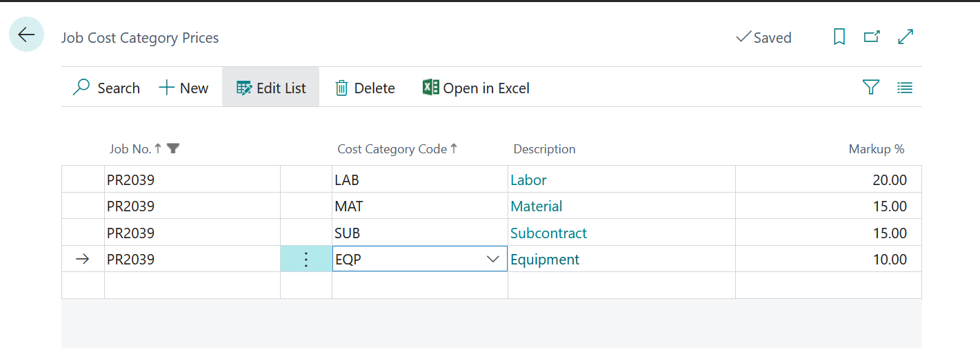Click the Material description link
Screen dimensions: 980x348
point(536,206)
